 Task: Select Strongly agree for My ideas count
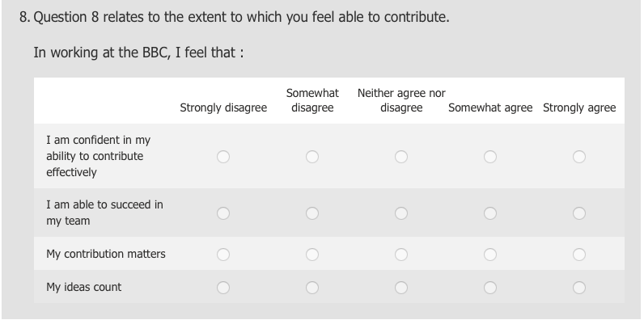coord(579,288)
